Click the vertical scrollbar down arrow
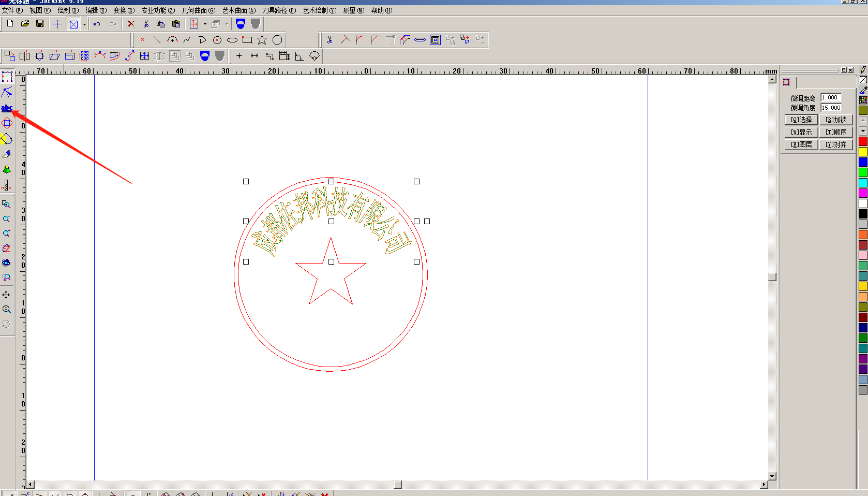 tap(772, 476)
